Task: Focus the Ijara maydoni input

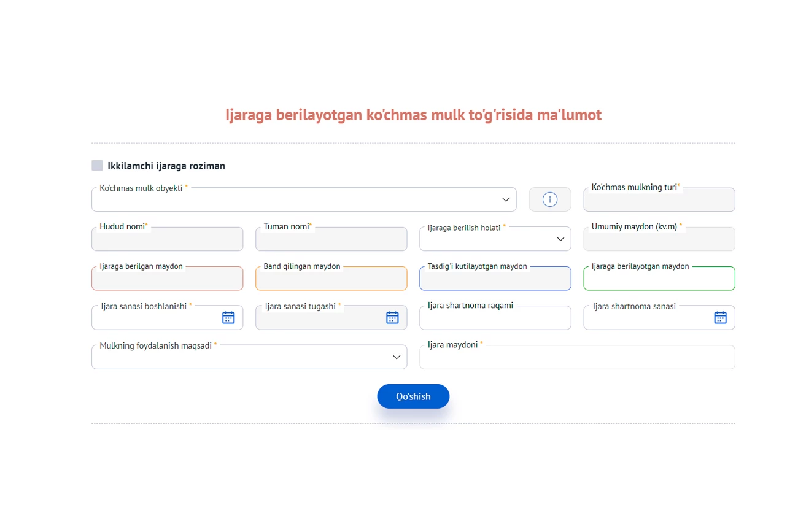Action: (577, 357)
